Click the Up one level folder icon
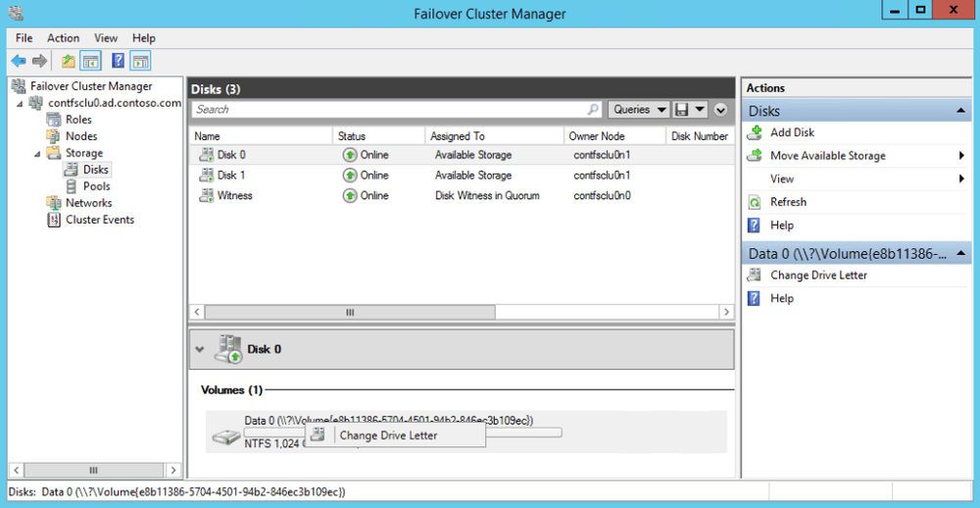The width and height of the screenshot is (980, 508). click(x=69, y=62)
